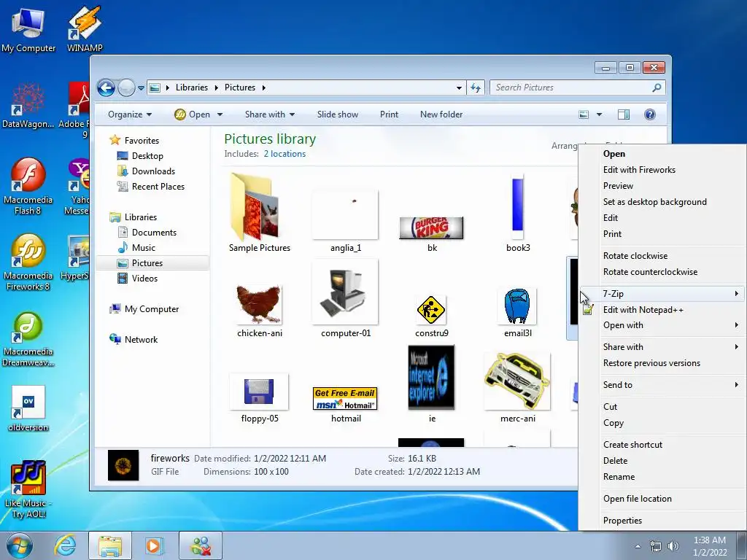The width and height of the screenshot is (747, 560).
Task: Select the hotmail image
Action: tap(345, 405)
